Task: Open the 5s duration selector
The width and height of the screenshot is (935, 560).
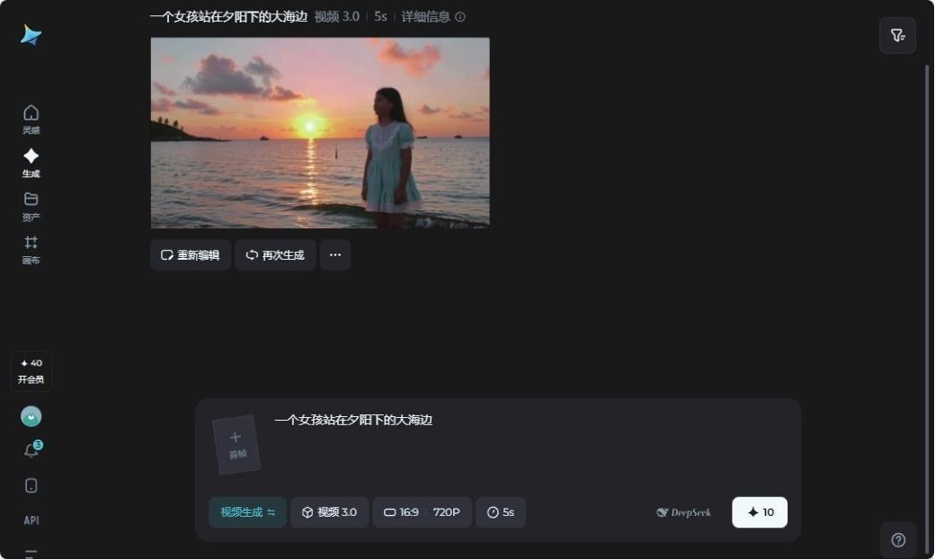Action: click(501, 512)
